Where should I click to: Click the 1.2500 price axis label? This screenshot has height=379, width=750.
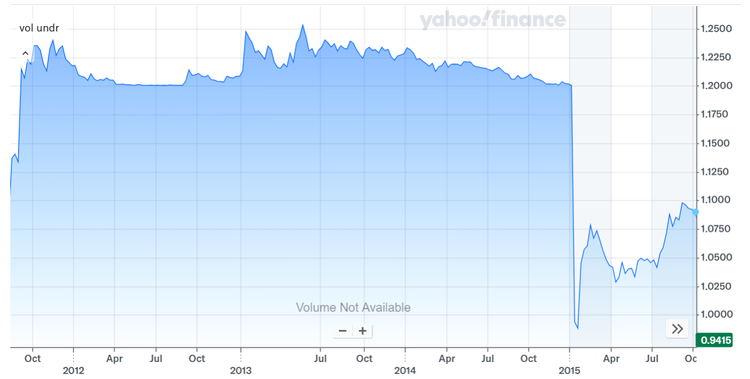pos(716,29)
